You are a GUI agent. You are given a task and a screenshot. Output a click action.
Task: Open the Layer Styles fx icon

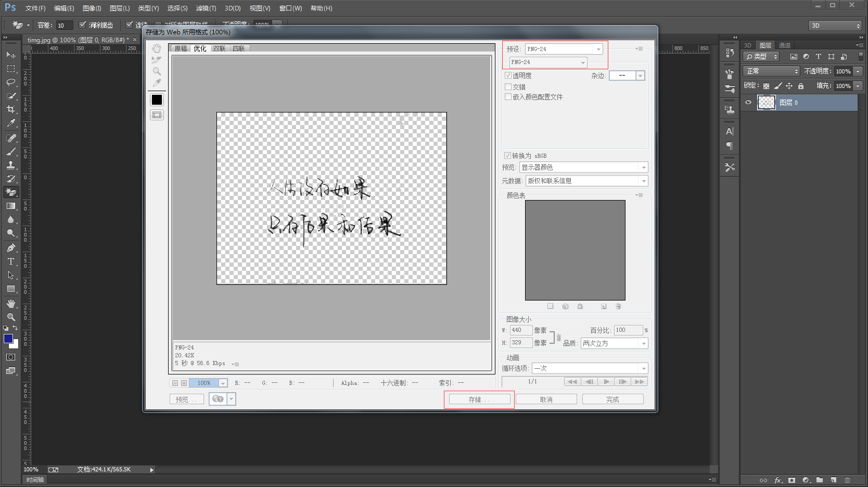click(x=777, y=480)
